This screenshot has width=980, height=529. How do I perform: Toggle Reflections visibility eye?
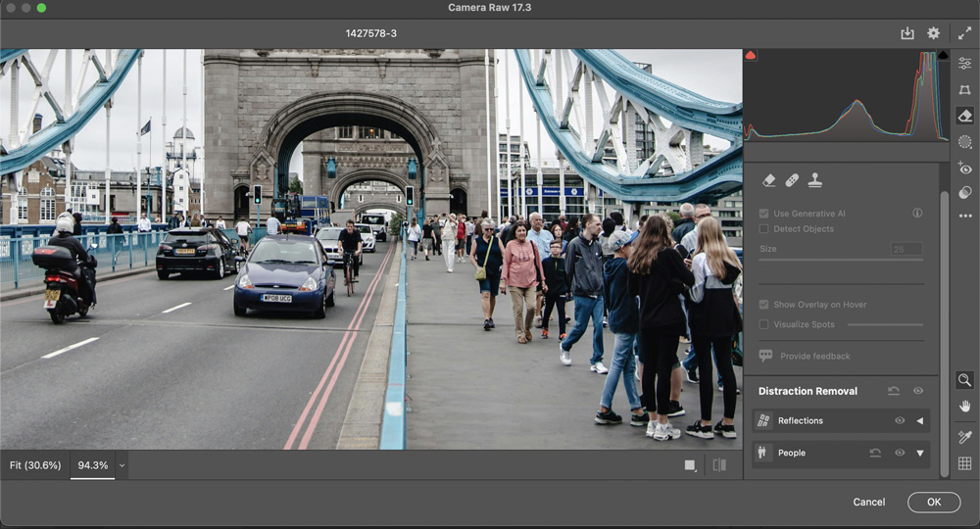[900, 421]
